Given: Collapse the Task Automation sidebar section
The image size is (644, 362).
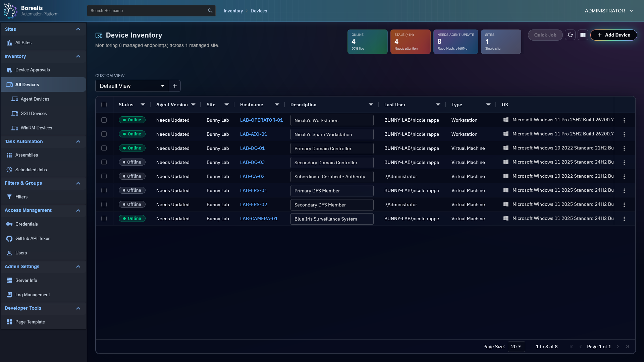Looking at the screenshot, I should [x=78, y=141].
